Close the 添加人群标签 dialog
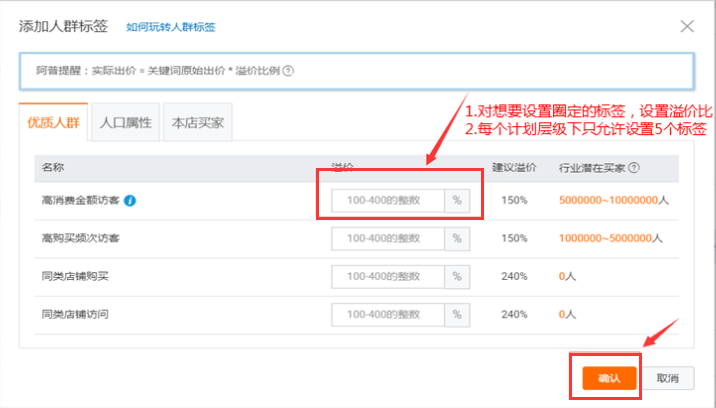Image resolution: width=716 pixels, height=408 pixels. coord(687,26)
